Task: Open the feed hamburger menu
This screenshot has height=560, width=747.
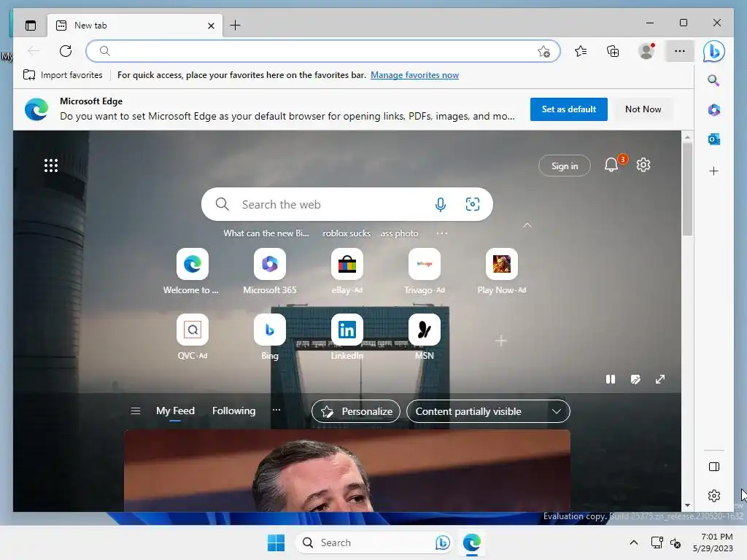Action: pyautogui.click(x=136, y=411)
